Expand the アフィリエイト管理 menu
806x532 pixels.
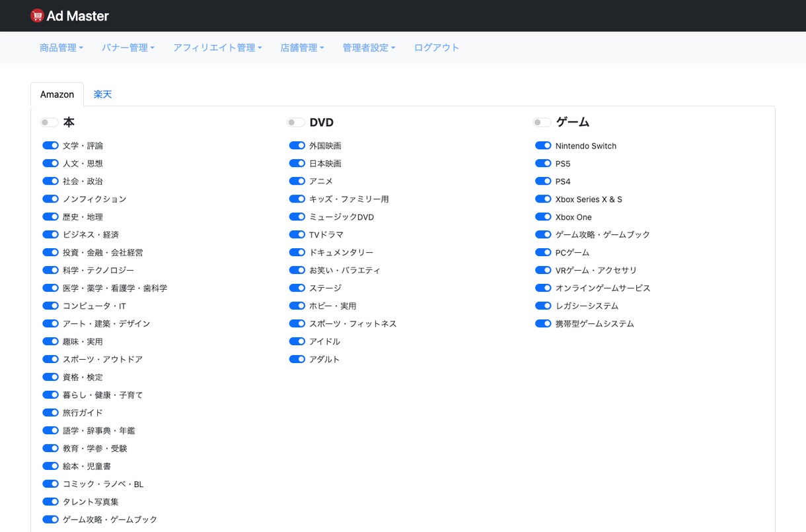pos(217,48)
